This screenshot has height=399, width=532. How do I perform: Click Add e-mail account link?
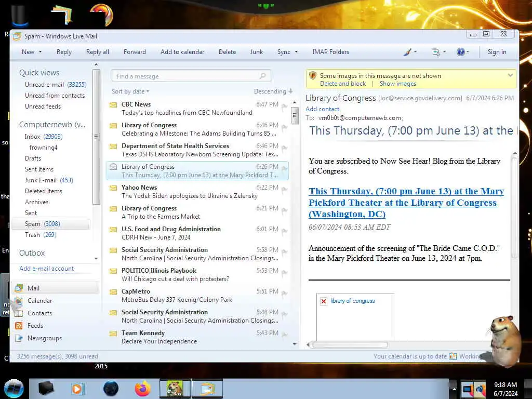click(46, 269)
